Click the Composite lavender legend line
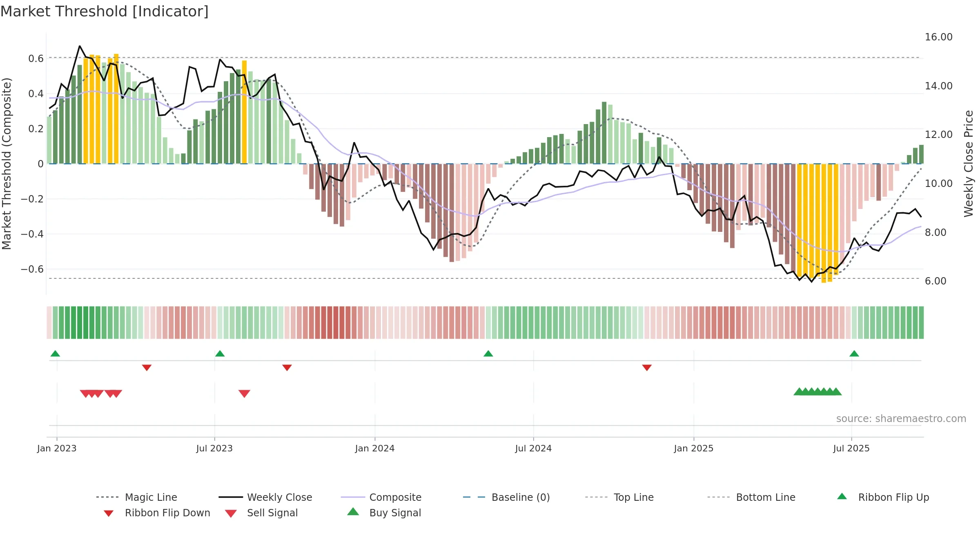Image resolution: width=980 pixels, height=551 pixels. coord(353,497)
